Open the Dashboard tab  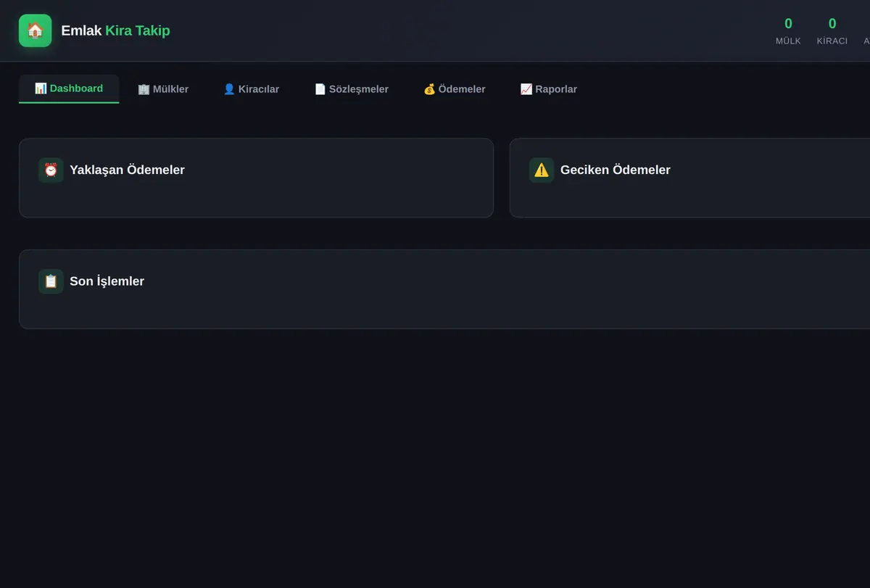pyautogui.click(x=69, y=88)
